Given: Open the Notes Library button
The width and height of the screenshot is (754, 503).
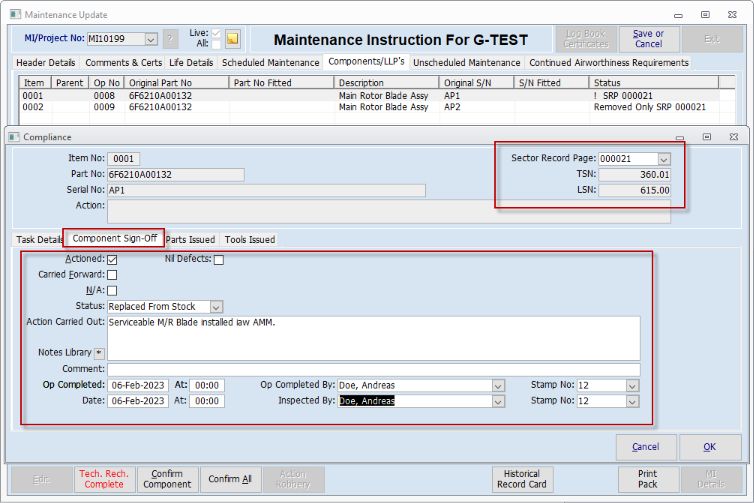Looking at the screenshot, I should pyautogui.click(x=99, y=353).
